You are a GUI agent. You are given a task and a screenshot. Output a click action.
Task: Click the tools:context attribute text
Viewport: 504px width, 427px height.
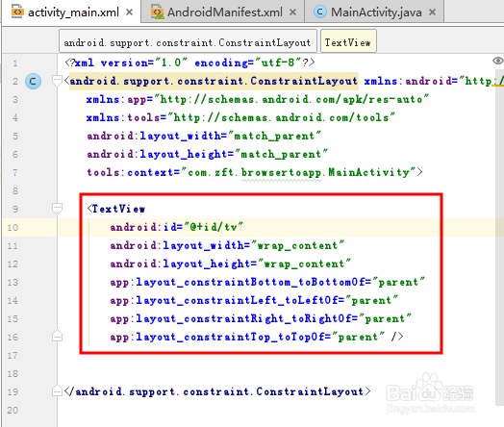click(255, 172)
